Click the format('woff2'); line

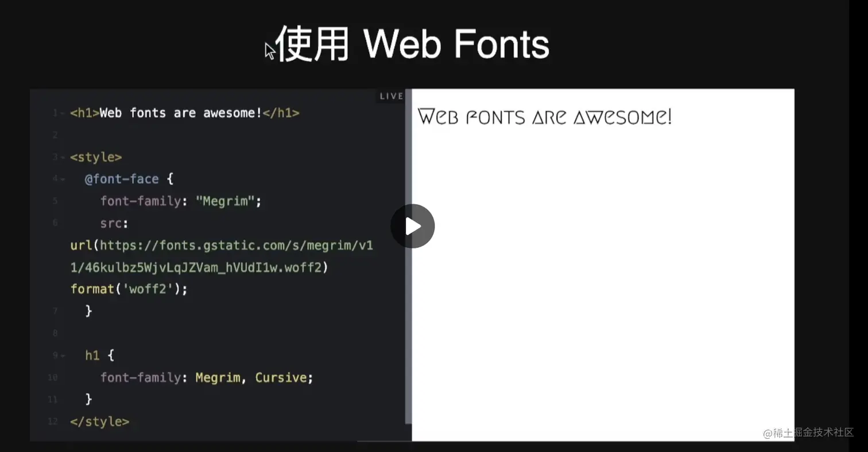pyautogui.click(x=129, y=289)
